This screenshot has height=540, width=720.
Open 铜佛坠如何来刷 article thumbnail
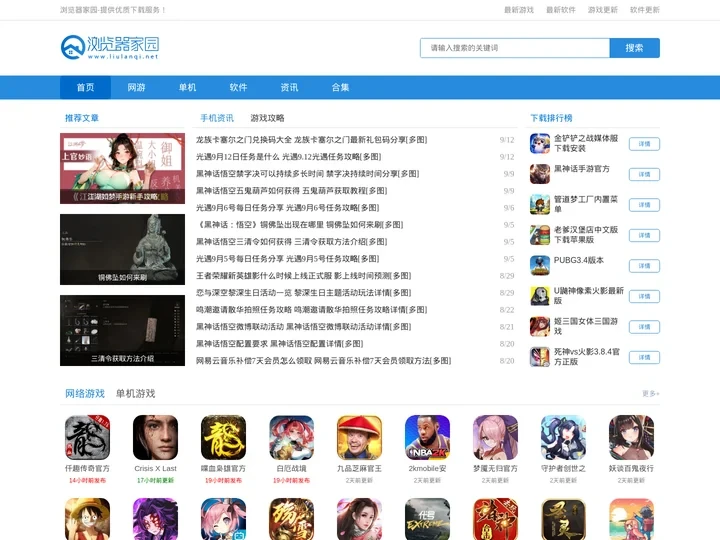(123, 249)
